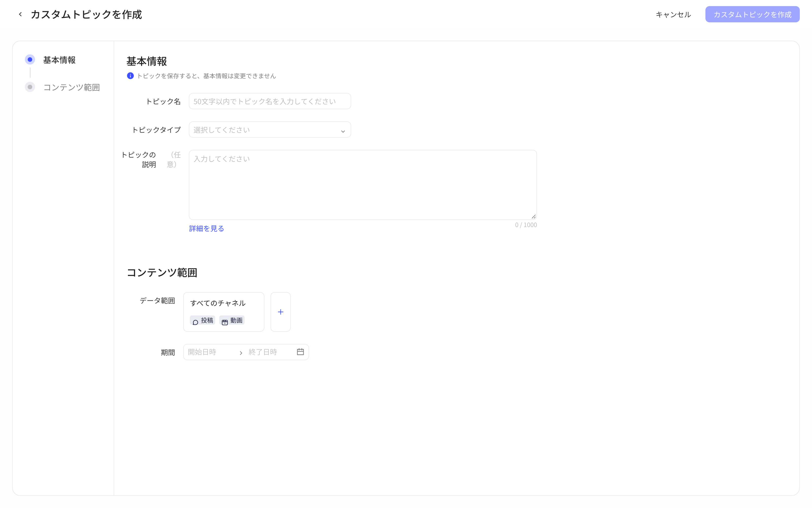812x508 pixels.
Task: Select the 基本情報 step in sidebar
Action: click(51, 60)
